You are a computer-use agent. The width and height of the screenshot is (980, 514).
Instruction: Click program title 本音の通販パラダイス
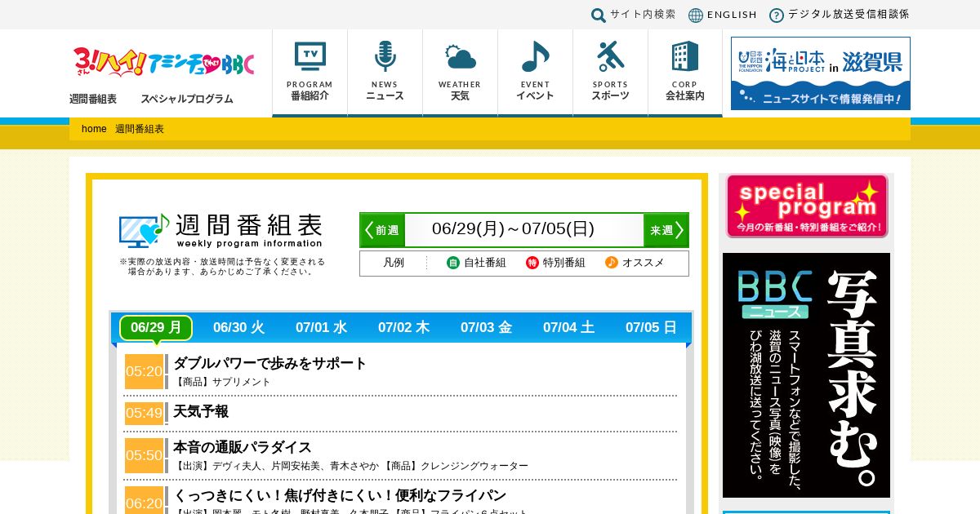click(x=243, y=448)
